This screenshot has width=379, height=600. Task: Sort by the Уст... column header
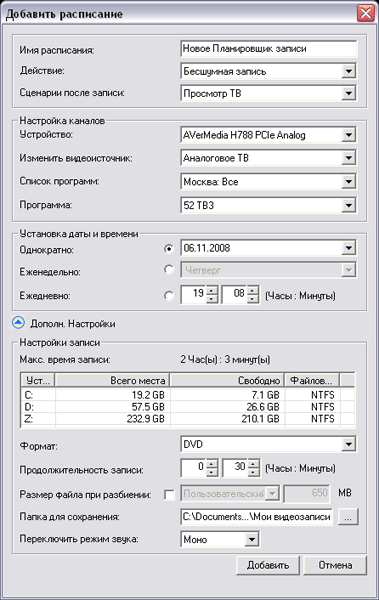click(38, 380)
